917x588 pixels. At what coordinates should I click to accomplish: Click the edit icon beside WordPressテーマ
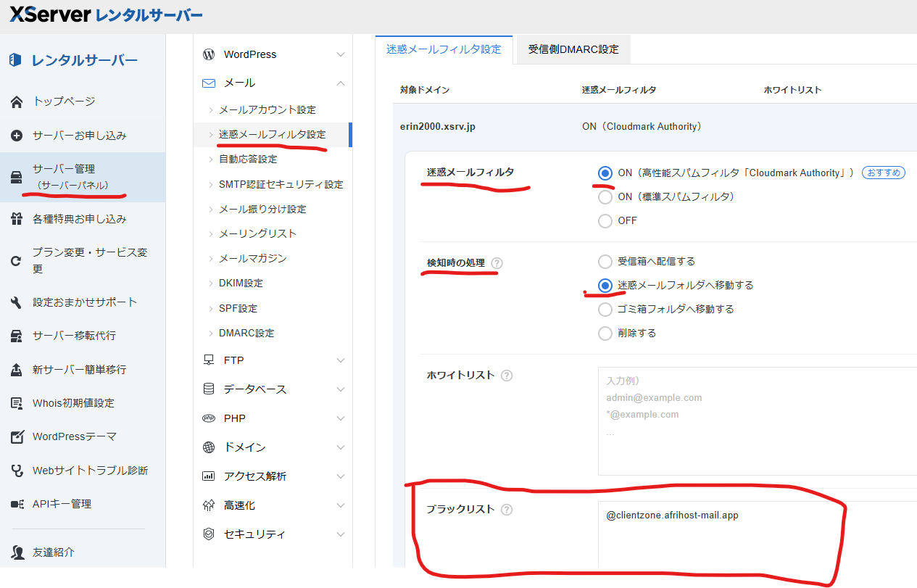pos(17,437)
